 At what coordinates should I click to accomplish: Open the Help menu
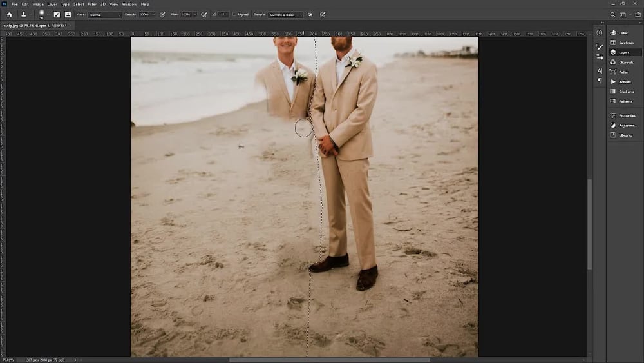pos(145,4)
